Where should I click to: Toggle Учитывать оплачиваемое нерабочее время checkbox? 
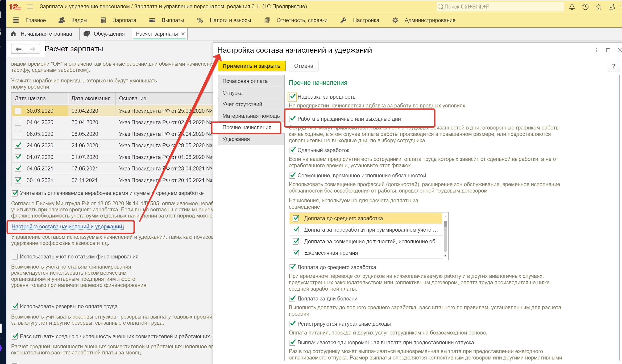coord(15,193)
